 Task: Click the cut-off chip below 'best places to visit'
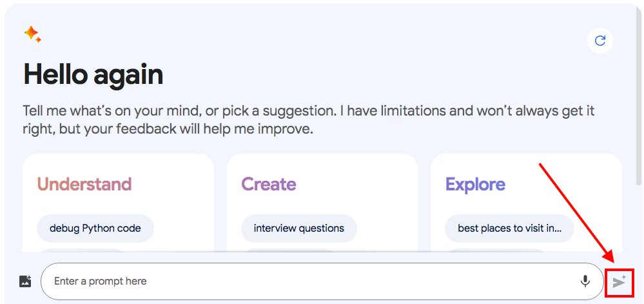click(494, 250)
